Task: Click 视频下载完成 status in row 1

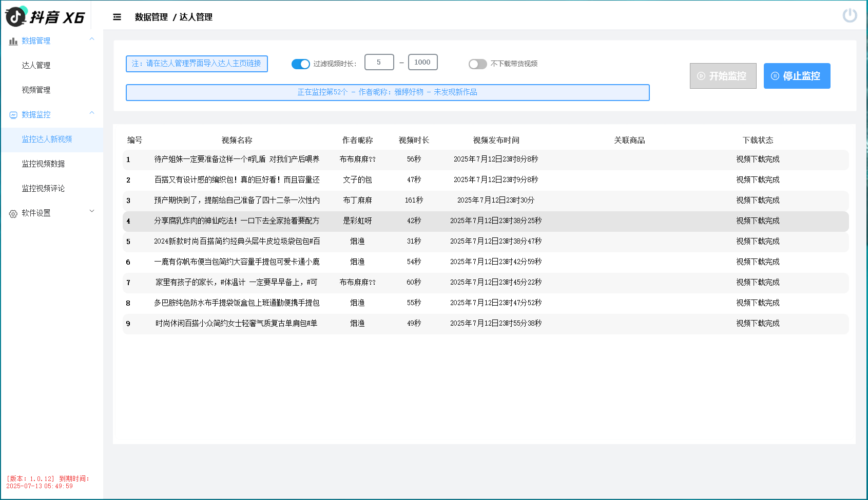Action: [758, 159]
